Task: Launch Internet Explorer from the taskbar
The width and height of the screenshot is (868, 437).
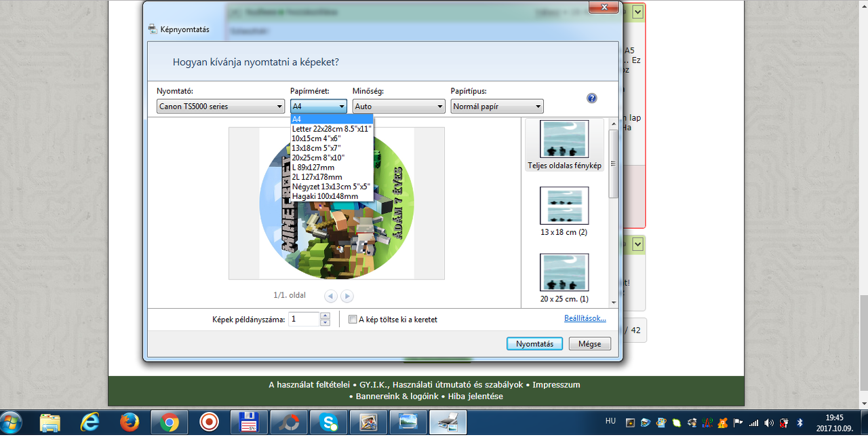Action: [90, 423]
